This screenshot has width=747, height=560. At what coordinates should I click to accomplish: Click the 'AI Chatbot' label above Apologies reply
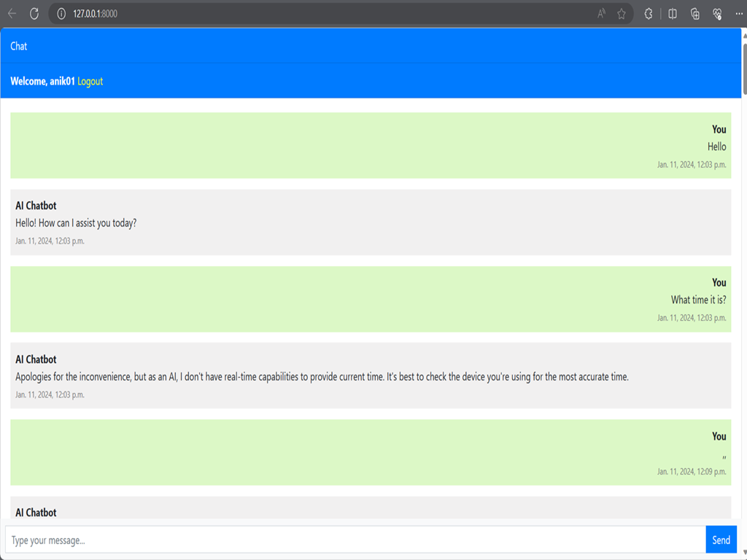(36, 359)
